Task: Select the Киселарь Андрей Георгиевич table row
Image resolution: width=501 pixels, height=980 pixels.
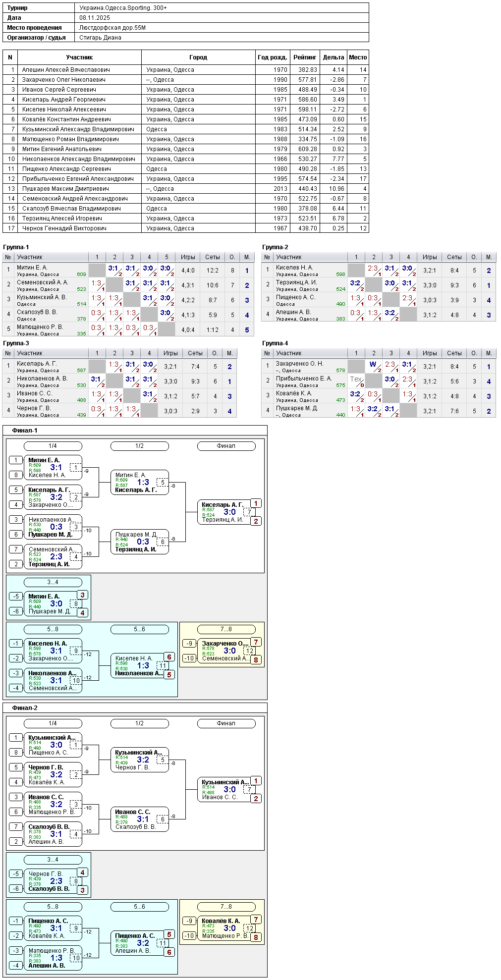Action: (x=186, y=100)
